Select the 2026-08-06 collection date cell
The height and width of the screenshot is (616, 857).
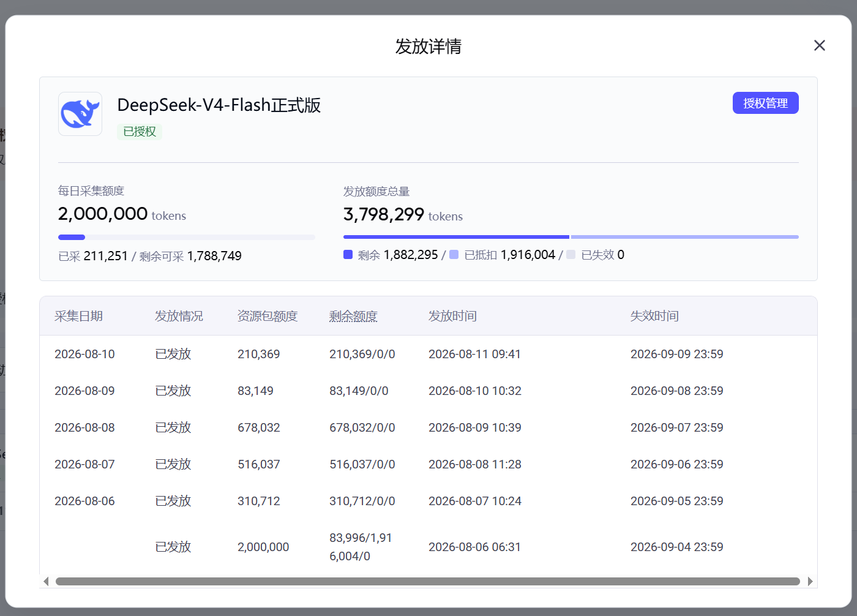[x=84, y=501]
